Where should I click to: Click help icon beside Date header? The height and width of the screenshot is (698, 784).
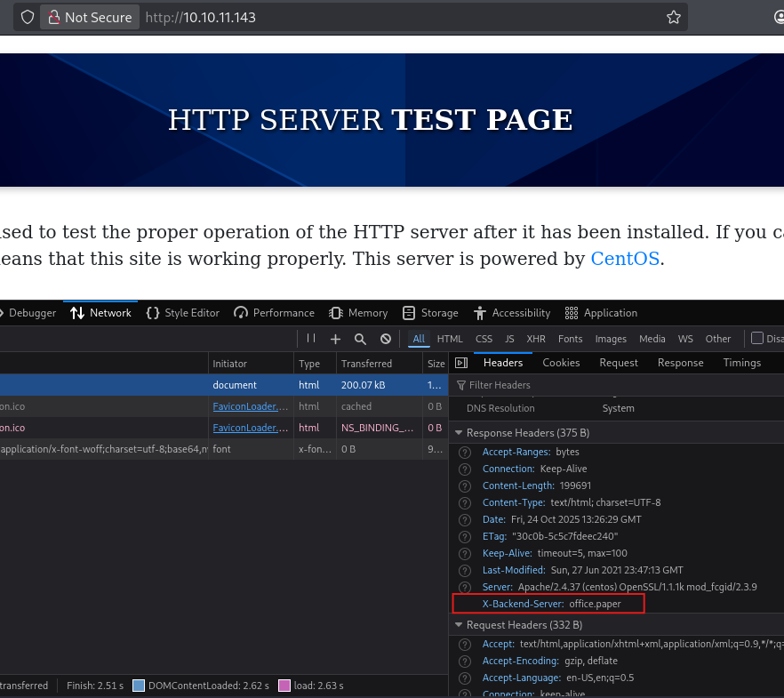pos(465,520)
